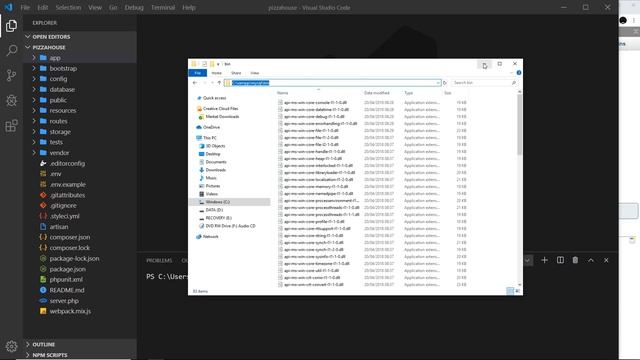
Task: Open the Explorer view in VS Code activity bar
Action: click(11, 26)
